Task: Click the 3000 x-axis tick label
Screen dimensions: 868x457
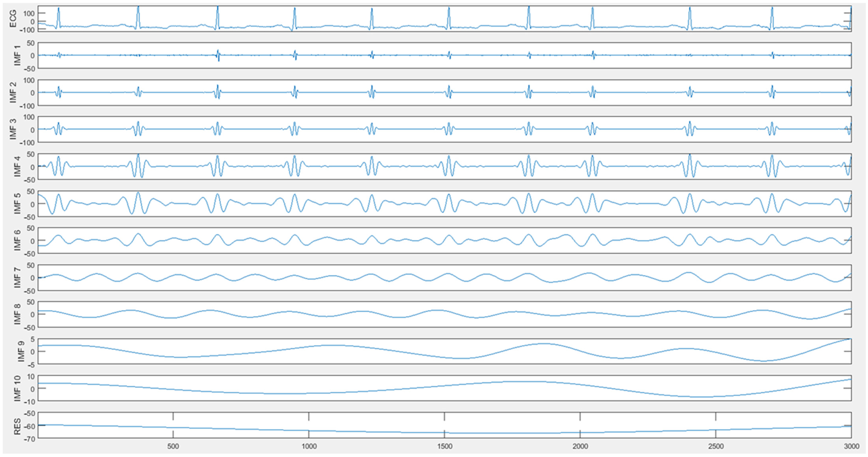Action: [851, 447]
